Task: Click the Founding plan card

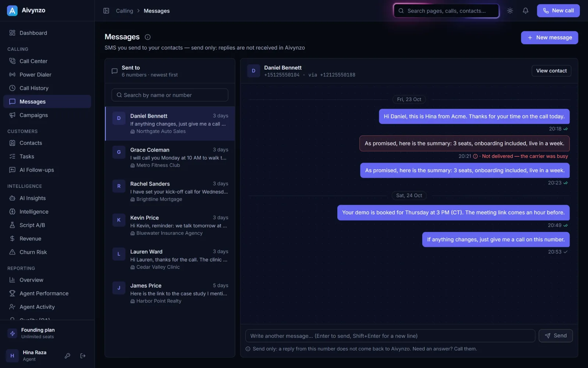Action: pos(47,333)
